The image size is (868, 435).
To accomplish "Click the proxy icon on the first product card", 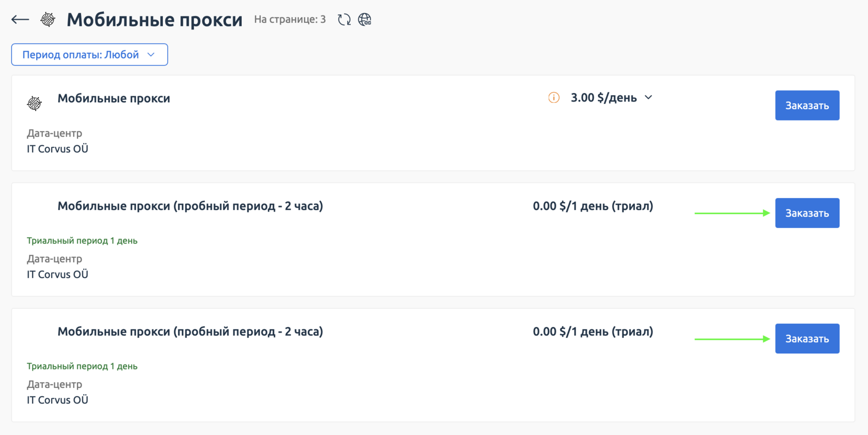I will tap(34, 102).
